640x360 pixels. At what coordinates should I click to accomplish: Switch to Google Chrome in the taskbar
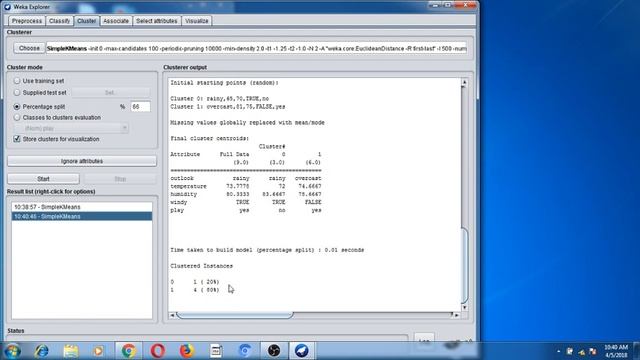(x=129, y=351)
